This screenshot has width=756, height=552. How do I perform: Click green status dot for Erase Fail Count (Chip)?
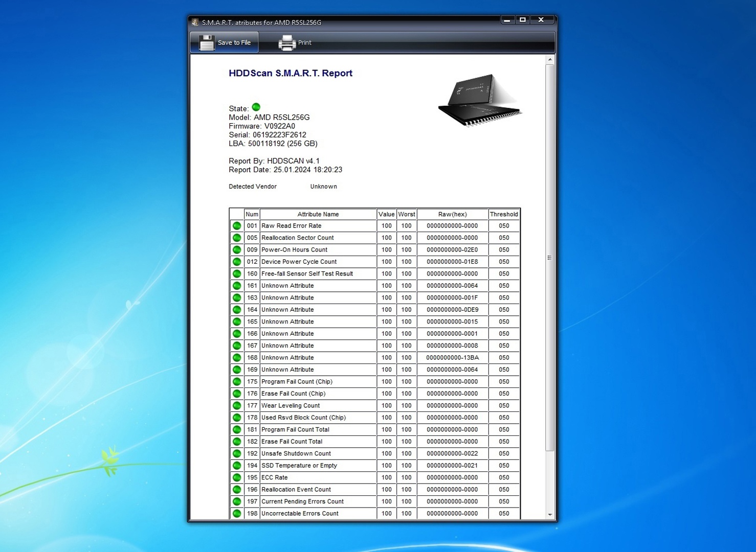click(x=237, y=394)
